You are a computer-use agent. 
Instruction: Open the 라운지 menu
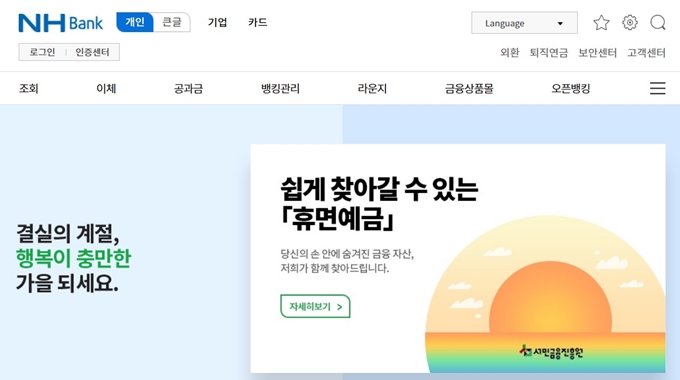[x=372, y=88]
